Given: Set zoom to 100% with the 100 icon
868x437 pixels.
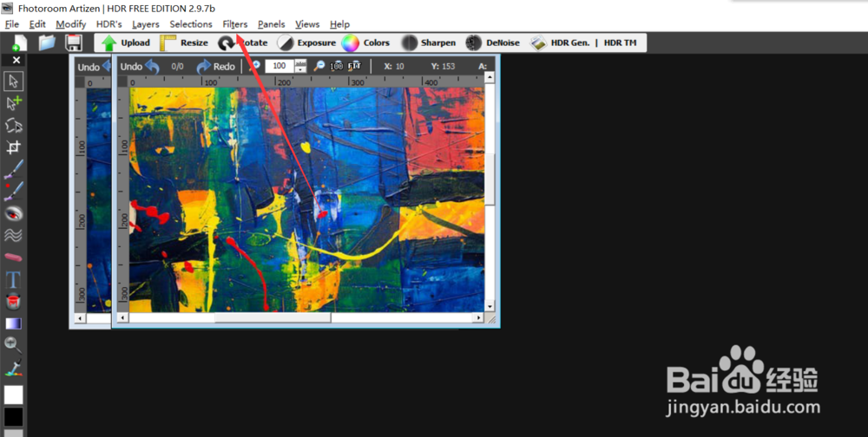Looking at the screenshot, I should click(x=337, y=67).
